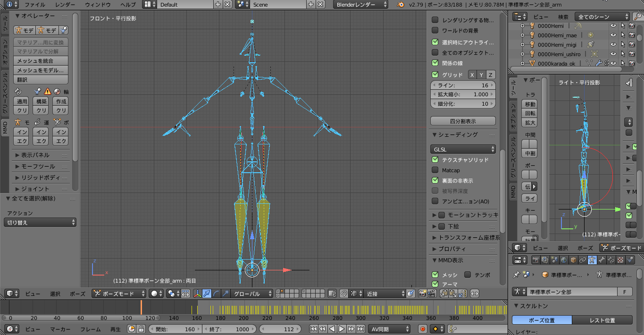Click the timeline auto-keyframe record button
The height and width of the screenshot is (335, 644).
click(x=423, y=329)
